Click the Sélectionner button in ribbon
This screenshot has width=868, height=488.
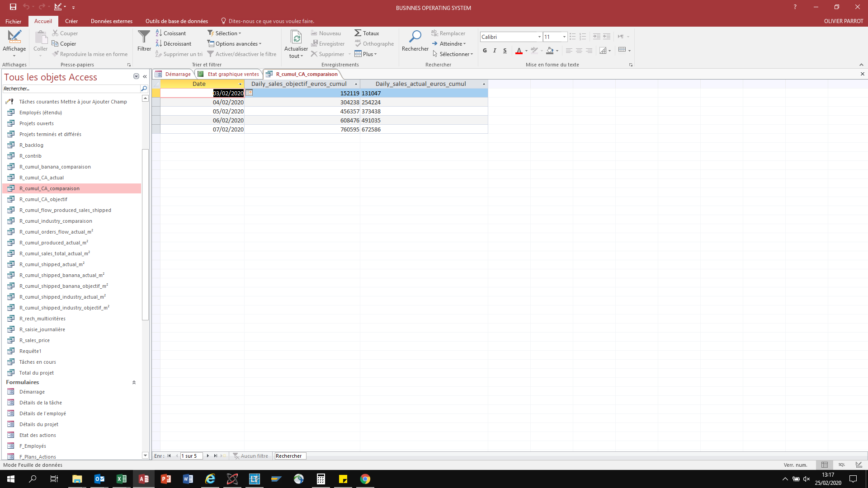(x=455, y=54)
